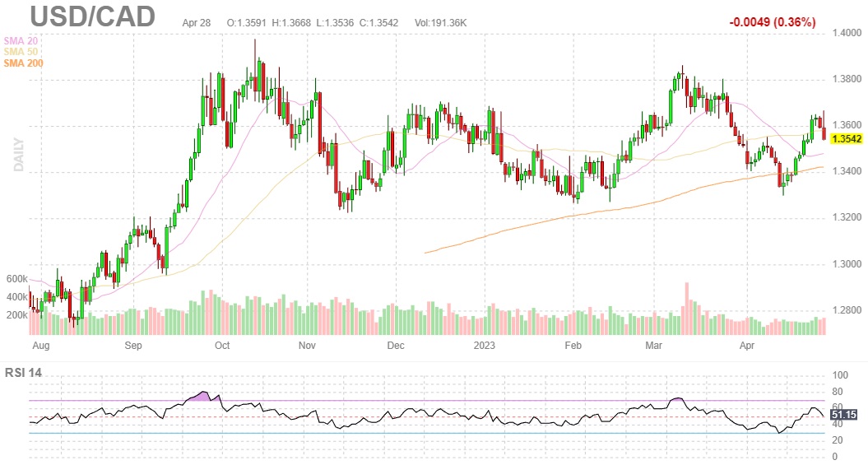868x465 pixels.
Task: Click the low price L:1.3536
Action: (x=335, y=23)
